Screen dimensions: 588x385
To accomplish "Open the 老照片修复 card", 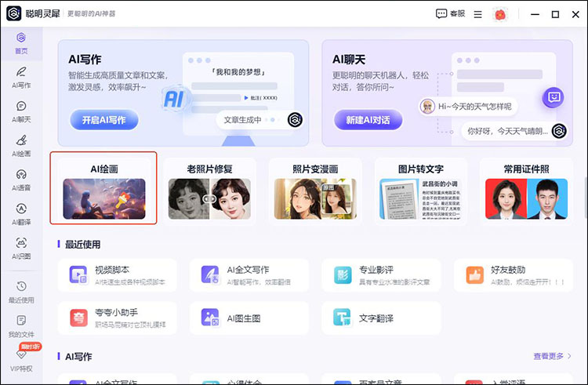I will [209, 191].
